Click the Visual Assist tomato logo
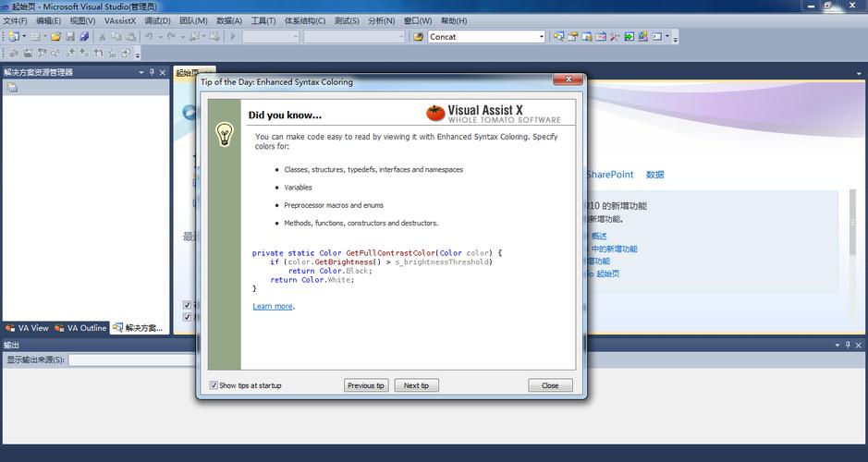Viewport: 868px width, 462px height. coord(435,113)
